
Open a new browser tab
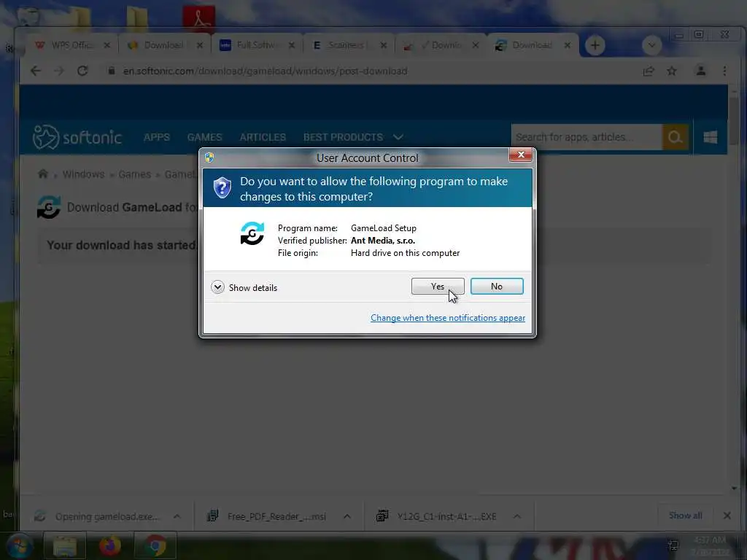coord(595,45)
